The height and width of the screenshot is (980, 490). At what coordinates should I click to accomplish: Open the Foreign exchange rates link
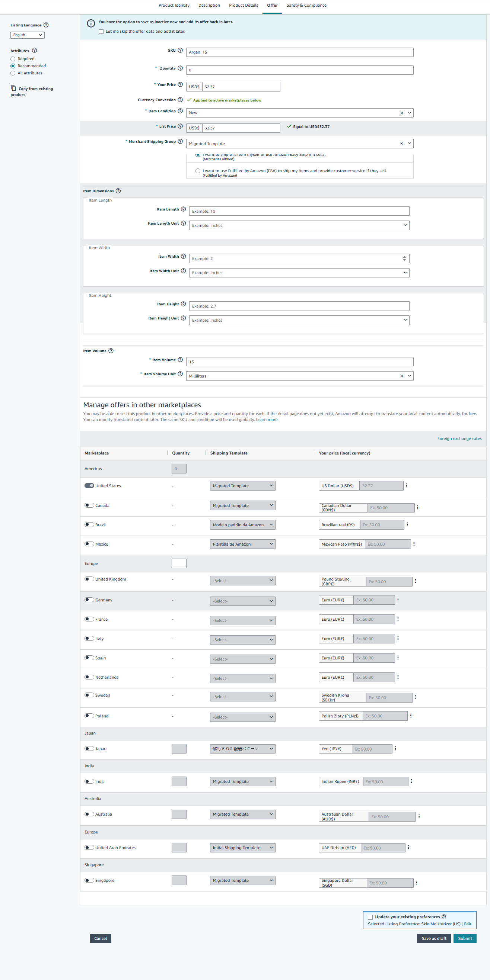point(459,438)
